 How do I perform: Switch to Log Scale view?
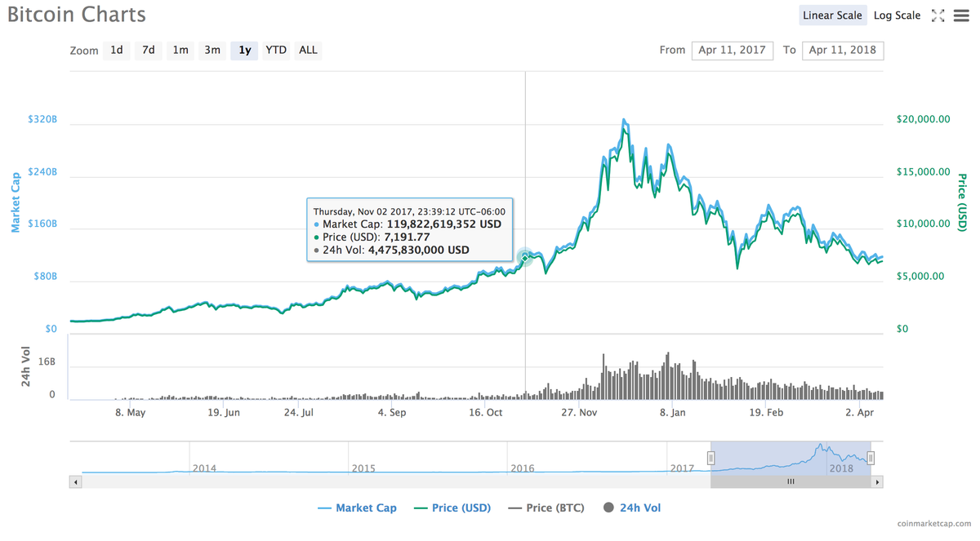897,15
